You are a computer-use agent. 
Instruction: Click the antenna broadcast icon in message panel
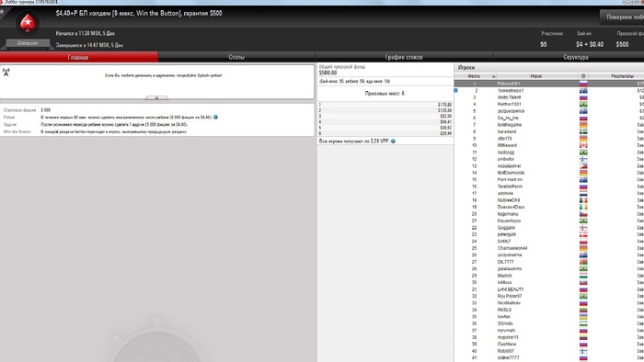(x=6, y=73)
